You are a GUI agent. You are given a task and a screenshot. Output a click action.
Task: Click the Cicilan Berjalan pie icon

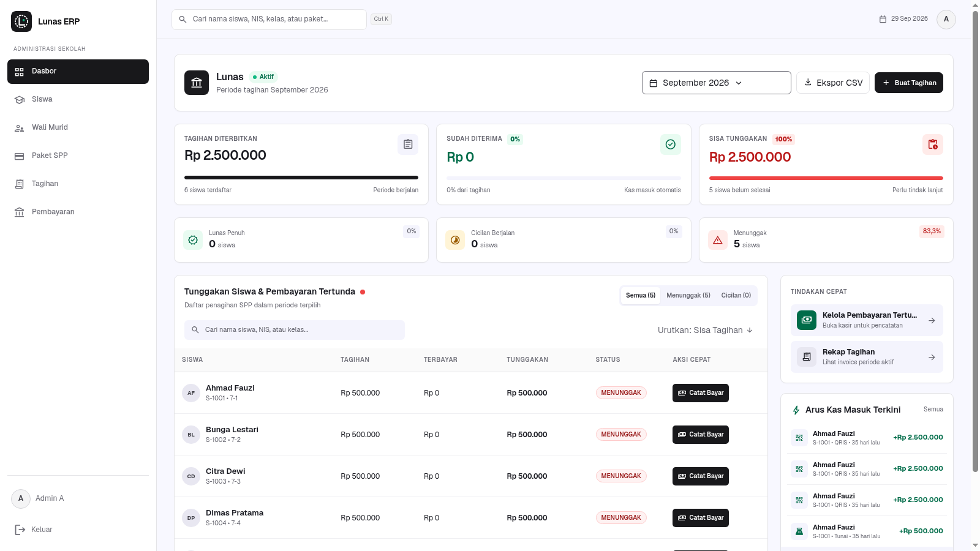coord(455,240)
